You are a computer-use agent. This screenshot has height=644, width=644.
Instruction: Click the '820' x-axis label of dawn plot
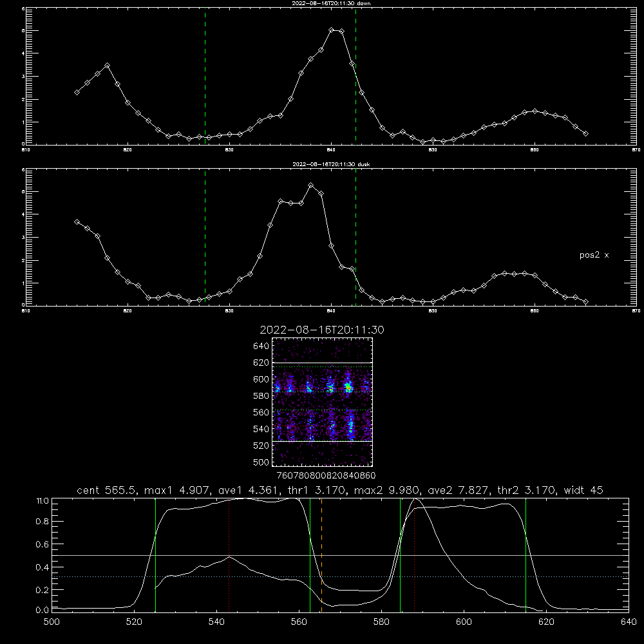128,150
